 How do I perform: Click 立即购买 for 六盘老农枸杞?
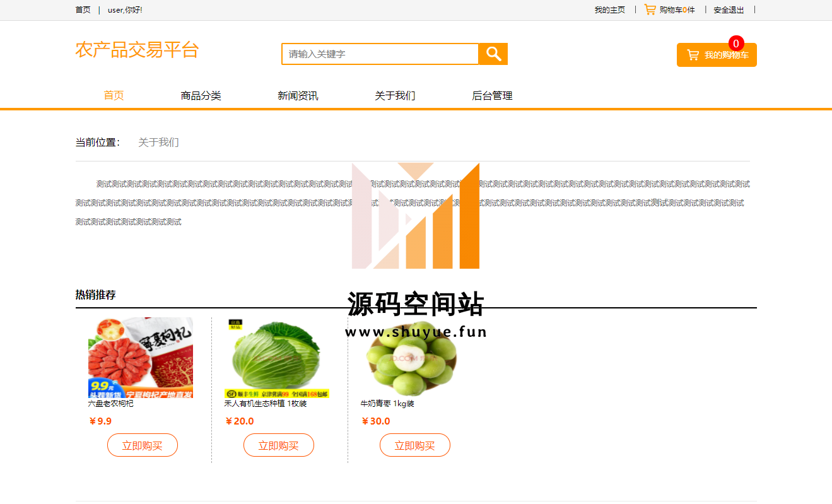click(x=143, y=445)
